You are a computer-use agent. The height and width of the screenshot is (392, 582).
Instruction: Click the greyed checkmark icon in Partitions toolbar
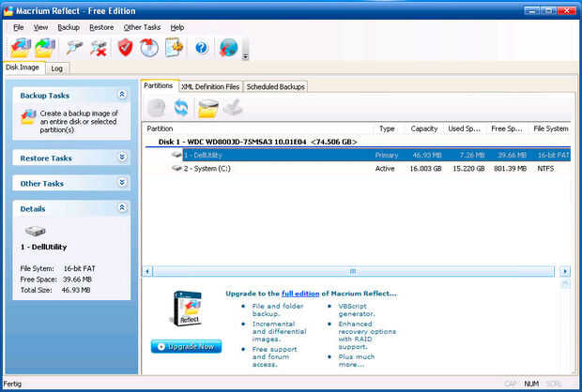pyautogui.click(x=233, y=108)
